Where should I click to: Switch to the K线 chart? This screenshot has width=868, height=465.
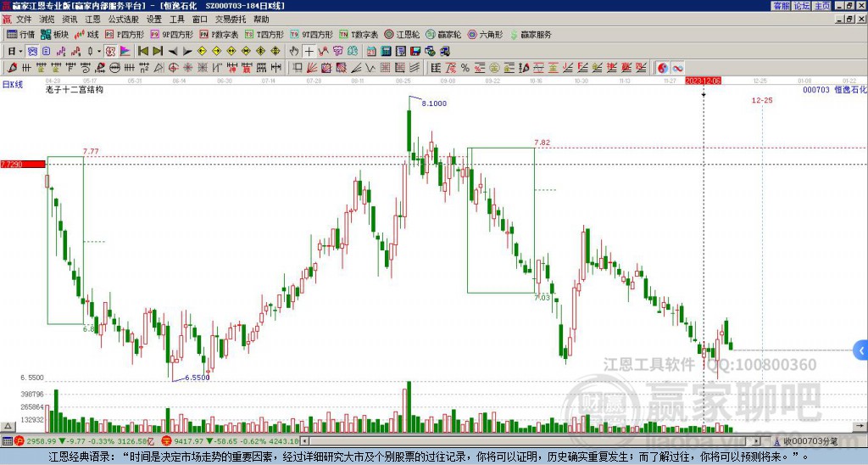pos(87,34)
